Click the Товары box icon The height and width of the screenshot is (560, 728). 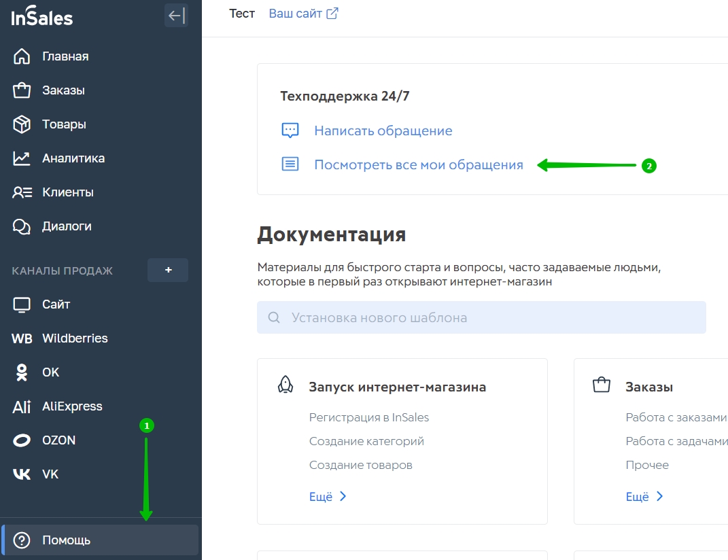[21, 124]
